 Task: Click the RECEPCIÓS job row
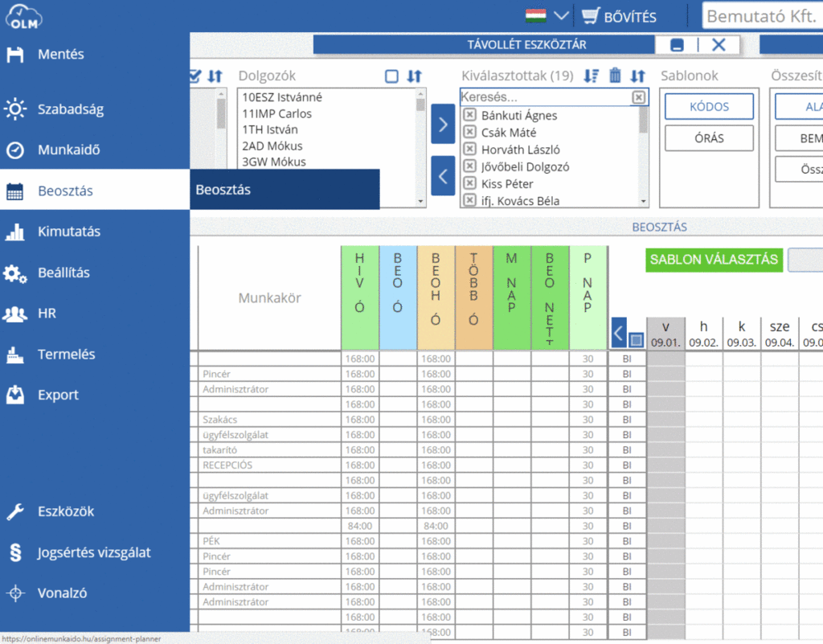pyautogui.click(x=270, y=465)
